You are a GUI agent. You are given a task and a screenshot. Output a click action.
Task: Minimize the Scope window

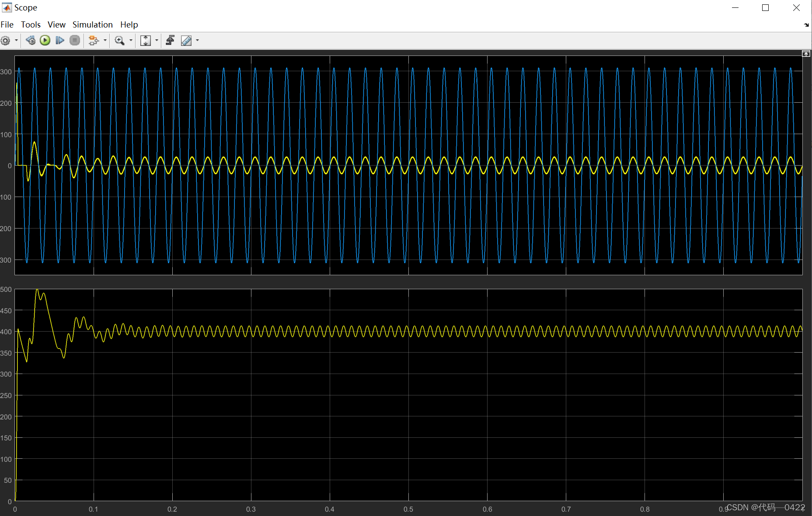coord(735,7)
